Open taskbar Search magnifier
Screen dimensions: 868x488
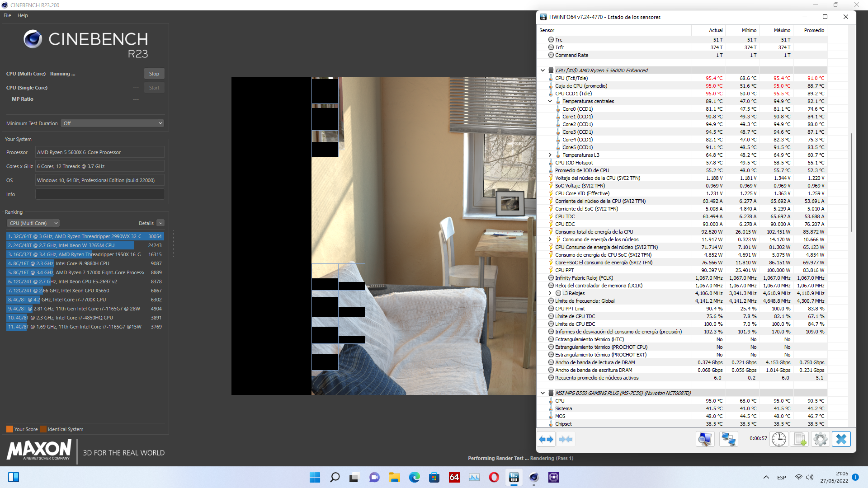pyautogui.click(x=335, y=477)
